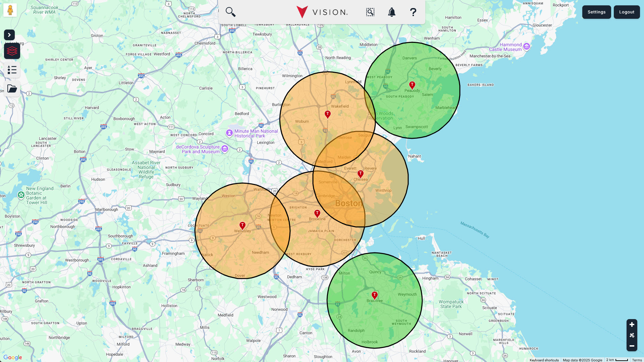
Task: Open the Settings menu
Action: [x=596, y=12]
